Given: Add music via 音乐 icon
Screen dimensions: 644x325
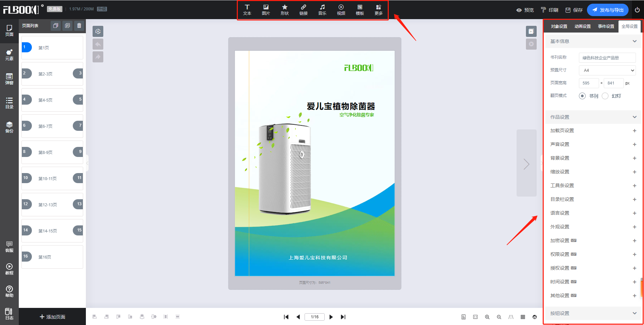Looking at the screenshot, I should click(322, 10).
